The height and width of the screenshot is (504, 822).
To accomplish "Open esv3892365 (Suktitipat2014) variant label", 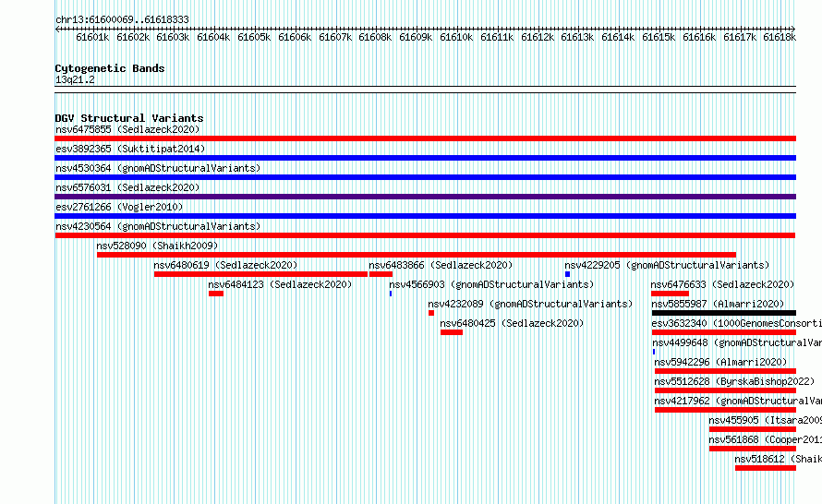I will [130, 149].
